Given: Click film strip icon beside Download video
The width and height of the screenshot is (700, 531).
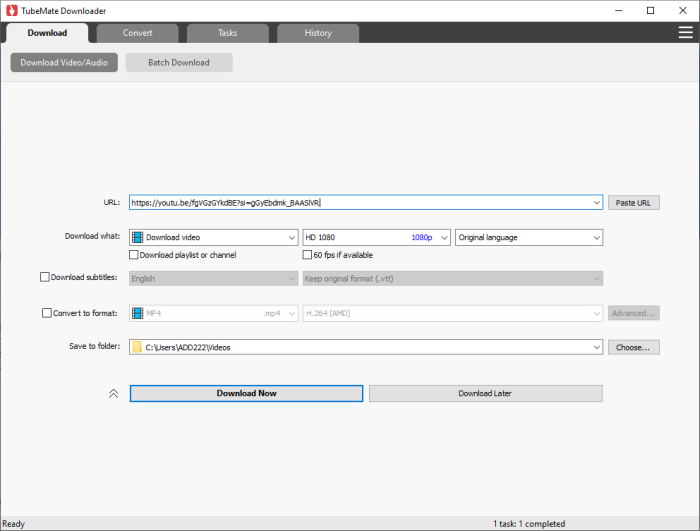Looking at the screenshot, I should click(138, 237).
